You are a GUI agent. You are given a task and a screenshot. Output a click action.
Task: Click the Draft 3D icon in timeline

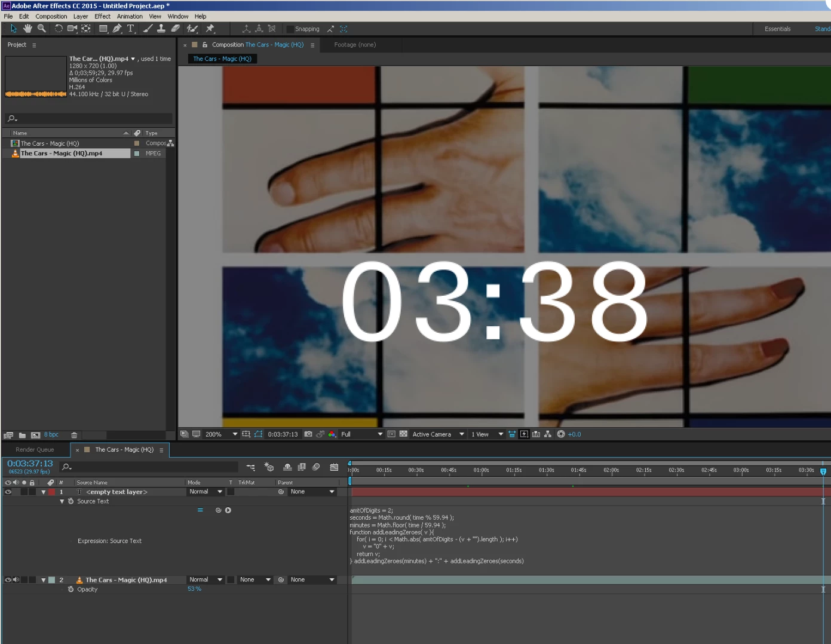point(269,467)
